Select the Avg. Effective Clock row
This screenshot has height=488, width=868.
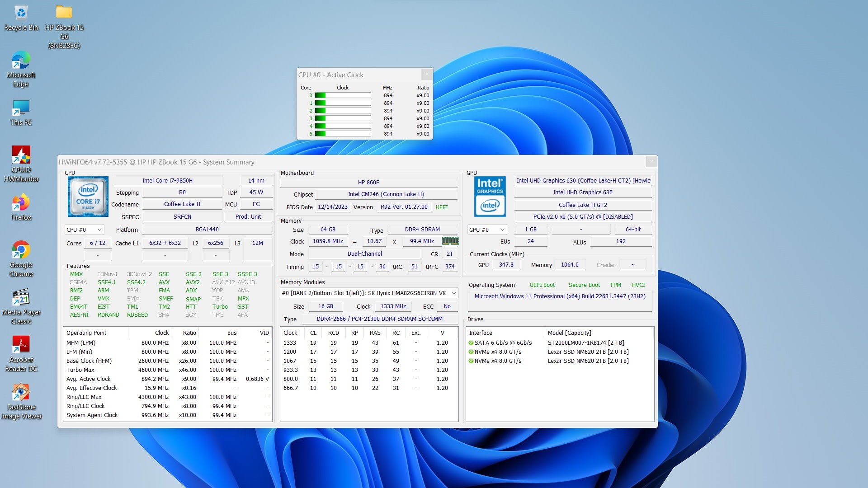pyautogui.click(x=167, y=388)
